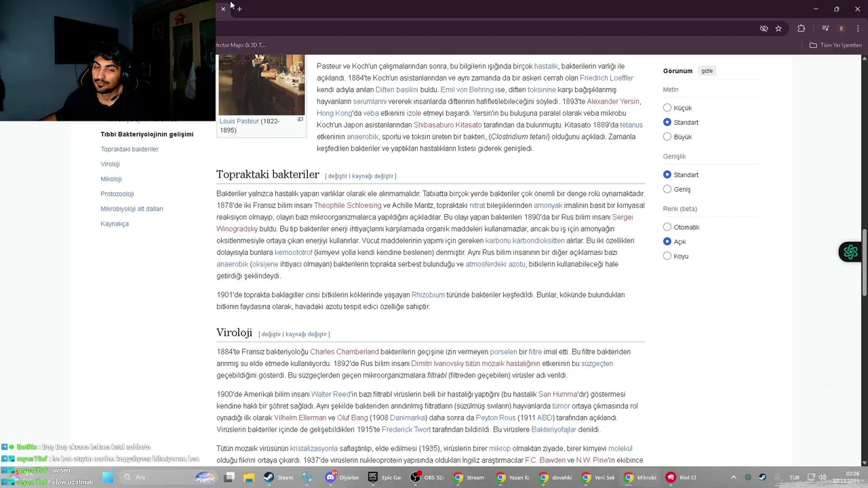868x488 pixels.
Task: Open the Riot Client taskbar item
Action: [x=682, y=477]
